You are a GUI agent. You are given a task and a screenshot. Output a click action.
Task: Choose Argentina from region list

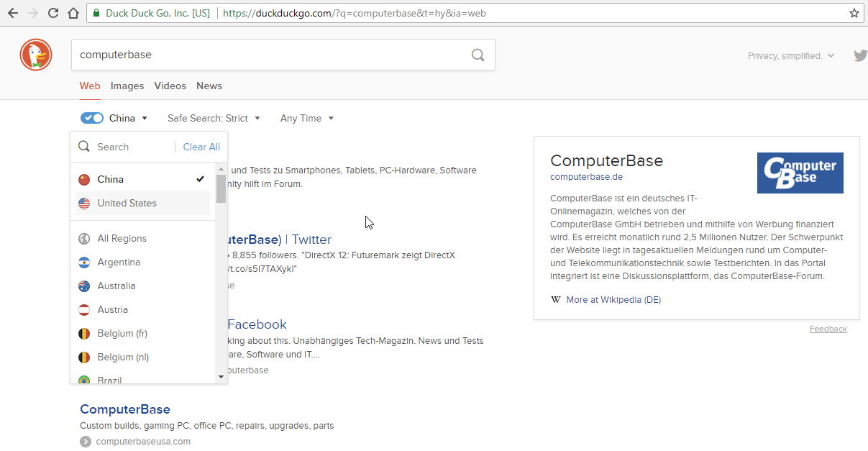[x=144, y=262]
